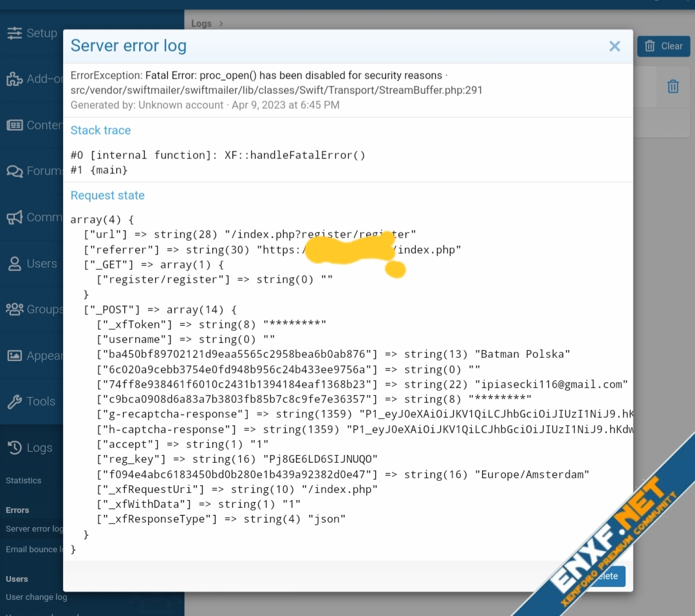Click the Content newspaper icon
The image size is (695, 616).
tap(14, 126)
